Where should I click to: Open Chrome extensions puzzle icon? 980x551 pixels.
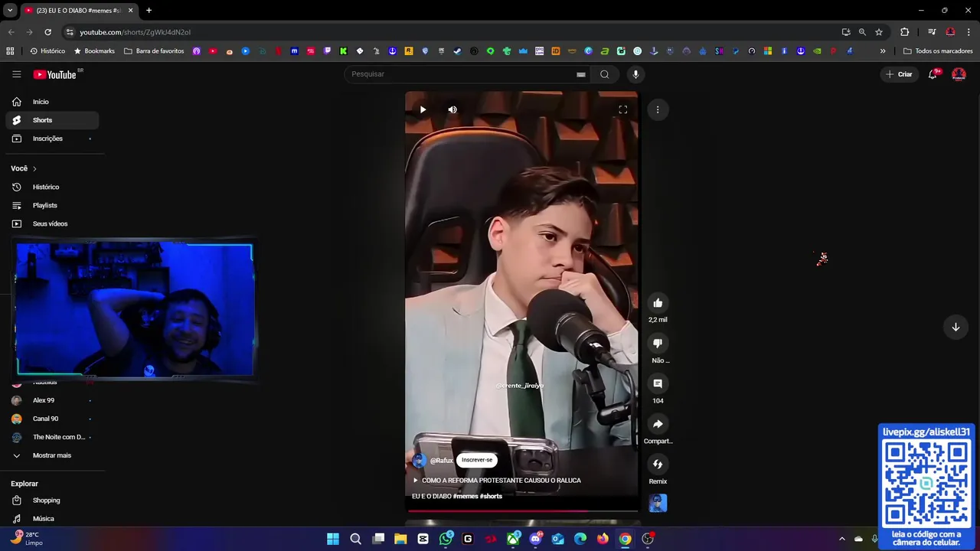(904, 32)
